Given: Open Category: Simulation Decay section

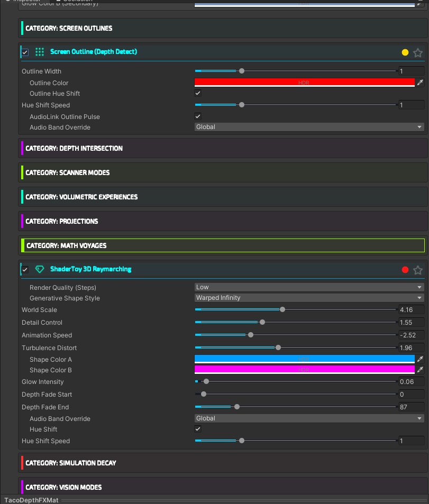Looking at the screenshot, I should click(x=71, y=463).
